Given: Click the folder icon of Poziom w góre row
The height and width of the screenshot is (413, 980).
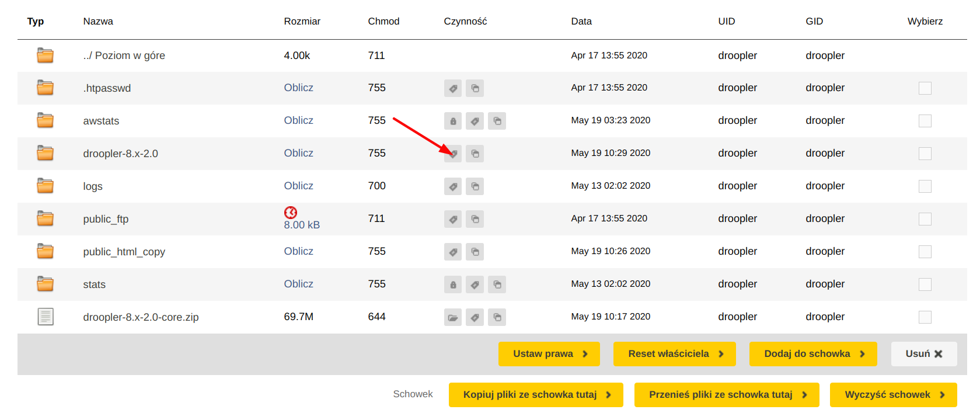Looking at the screenshot, I should pyautogui.click(x=46, y=55).
